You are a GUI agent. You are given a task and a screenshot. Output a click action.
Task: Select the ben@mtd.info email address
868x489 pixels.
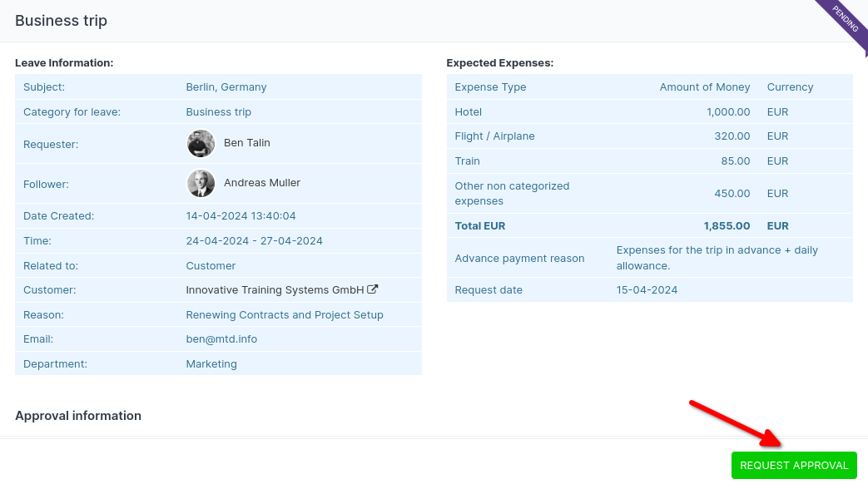[x=215, y=339]
